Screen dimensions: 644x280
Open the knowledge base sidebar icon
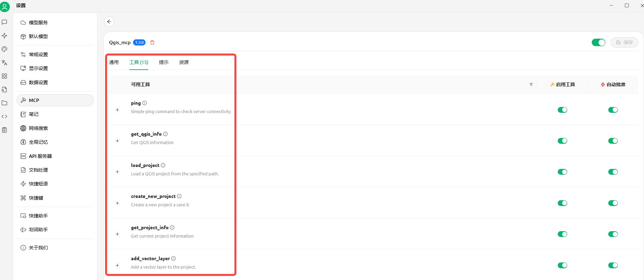point(4,90)
